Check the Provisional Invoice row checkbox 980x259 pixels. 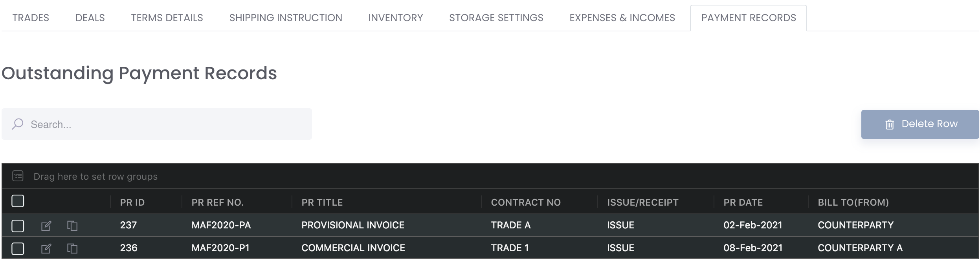pos(18,226)
